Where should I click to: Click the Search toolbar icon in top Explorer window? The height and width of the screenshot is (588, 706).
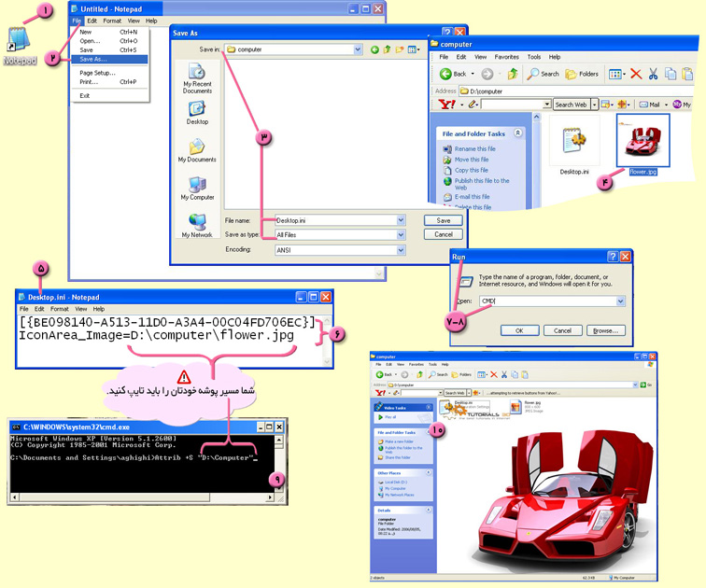544,74
